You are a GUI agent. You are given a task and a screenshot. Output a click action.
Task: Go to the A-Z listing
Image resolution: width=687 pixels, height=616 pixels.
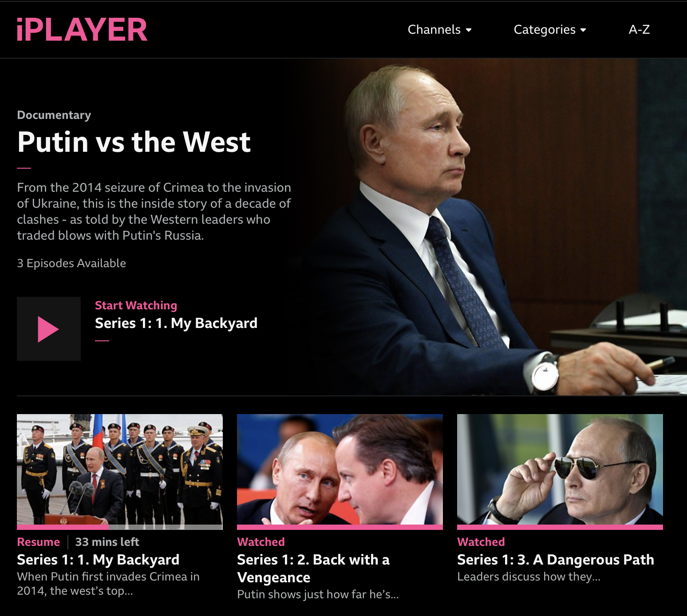point(639,29)
